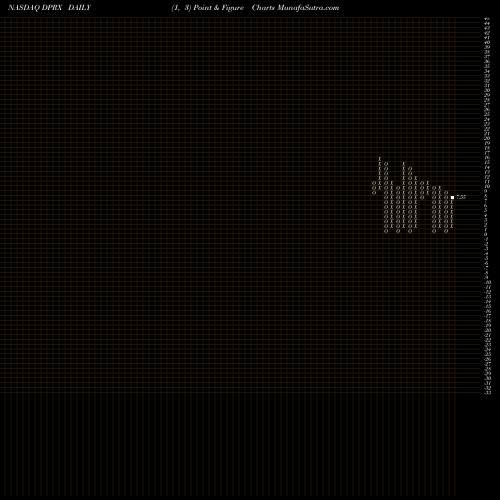The height and width of the screenshot is (500, 500).
Task: Click the 'NASDAQ DPRX' ticker title text
Action: tap(35, 8)
